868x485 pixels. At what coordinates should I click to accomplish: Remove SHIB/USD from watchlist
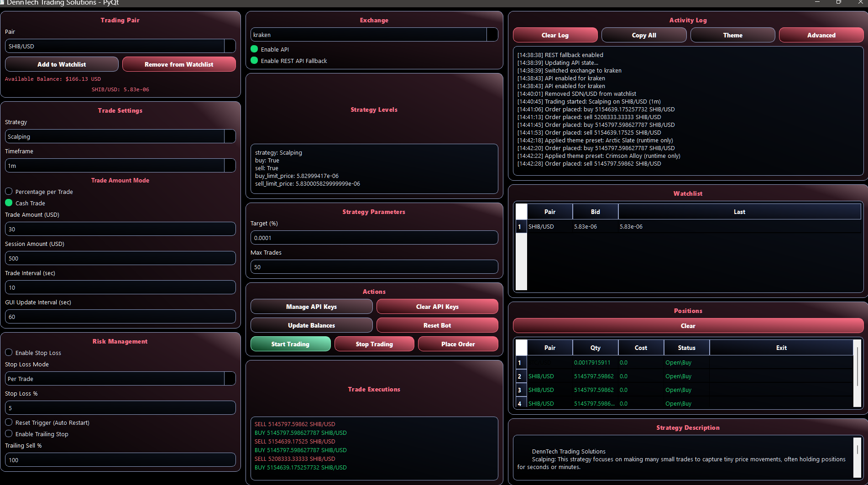coord(179,64)
